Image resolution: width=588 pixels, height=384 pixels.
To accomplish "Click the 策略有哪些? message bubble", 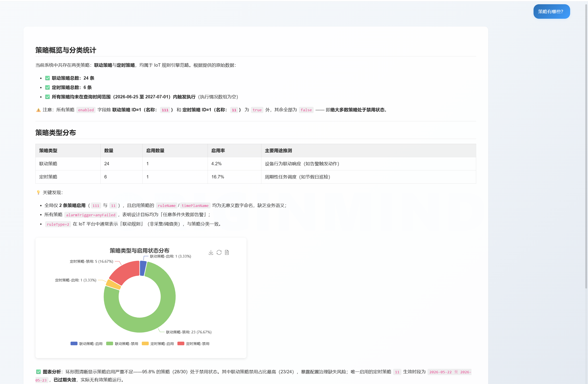I will coord(551,12).
